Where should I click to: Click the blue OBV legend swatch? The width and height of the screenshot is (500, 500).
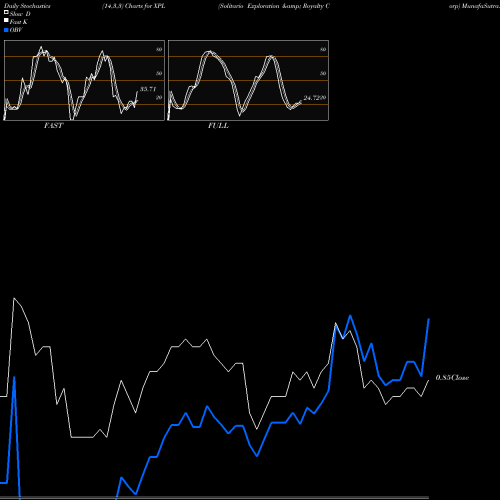pos(6,30)
